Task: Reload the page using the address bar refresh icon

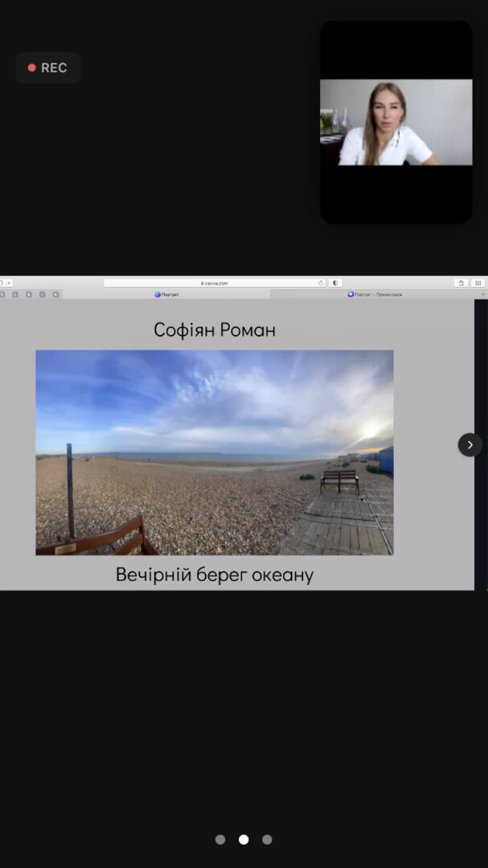Action: click(321, 283)
